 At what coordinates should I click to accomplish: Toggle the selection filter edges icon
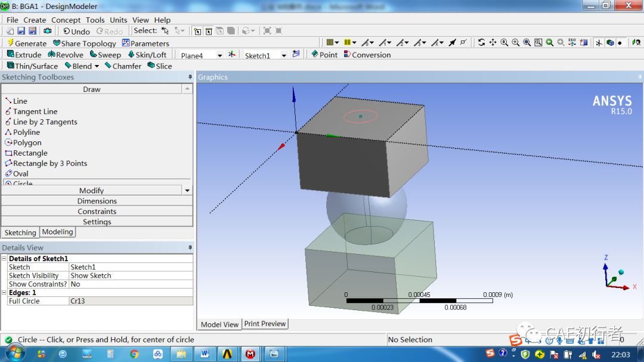click(209, 31)
